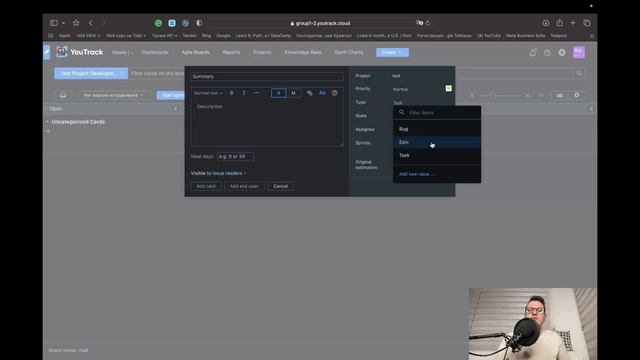Click the Add and open button

coord(244,186)
